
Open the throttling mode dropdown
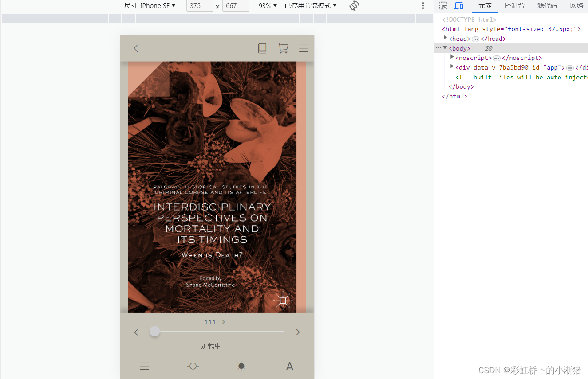(x=311, y=6)
